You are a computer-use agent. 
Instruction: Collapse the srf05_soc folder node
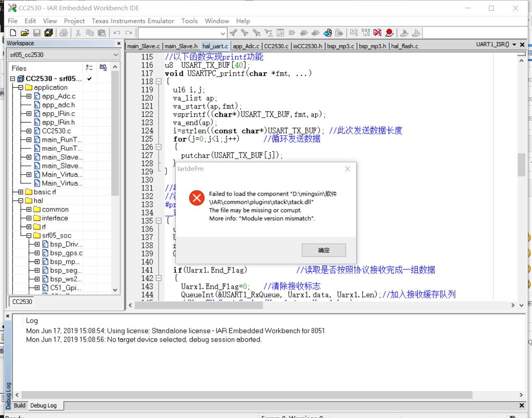click(29, 236)
